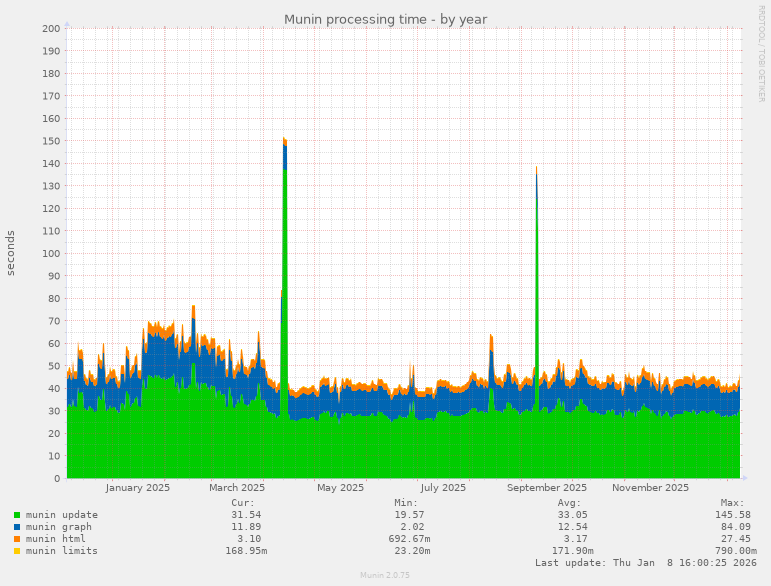
Task: Click the y-axis label 200
Action: (51, 29)
